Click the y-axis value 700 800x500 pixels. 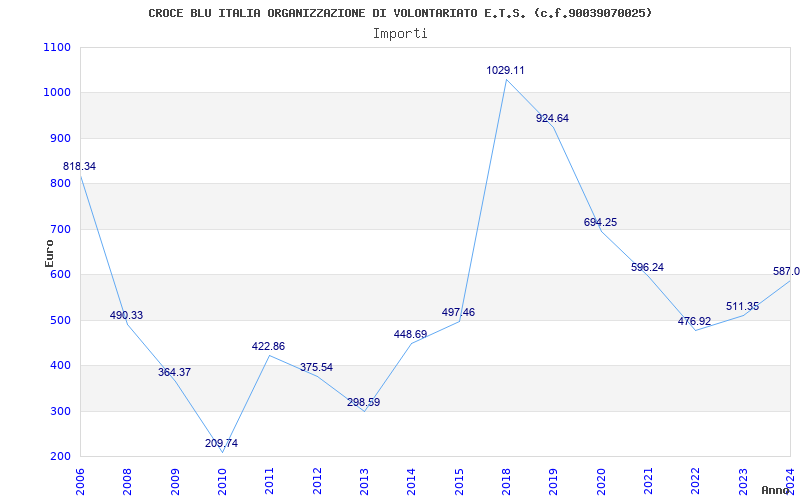coord(60,230)
